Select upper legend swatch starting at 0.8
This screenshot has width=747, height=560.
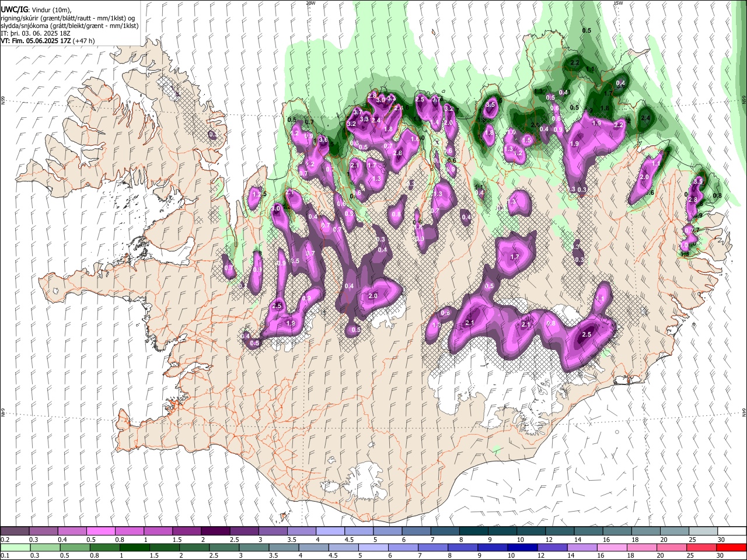tap(129, 531)
